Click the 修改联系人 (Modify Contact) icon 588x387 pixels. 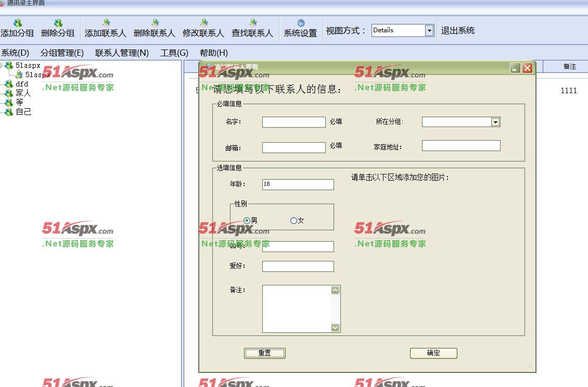[x=203, y=23]
